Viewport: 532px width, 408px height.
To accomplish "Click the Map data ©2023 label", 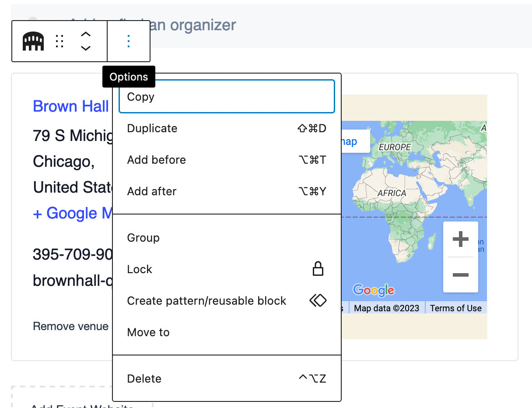I will tap(386, 308).
